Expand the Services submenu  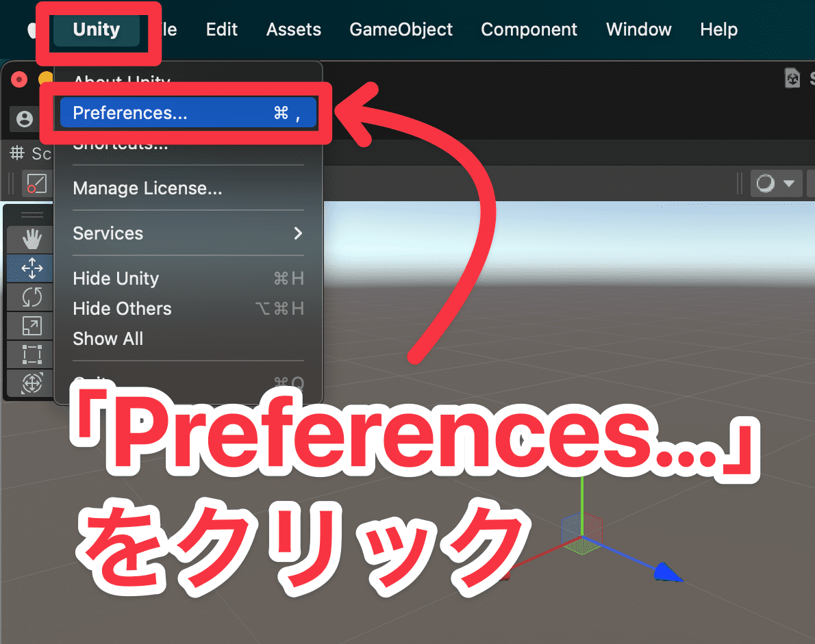click(185, 233)
